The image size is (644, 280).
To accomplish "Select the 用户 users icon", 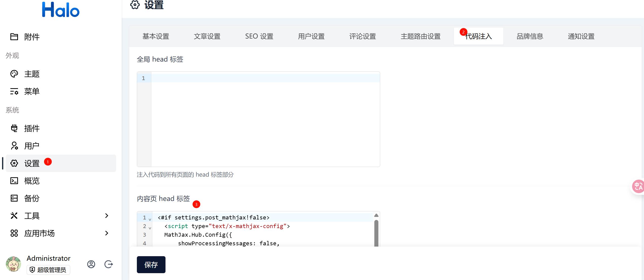I will click(14, 146).
